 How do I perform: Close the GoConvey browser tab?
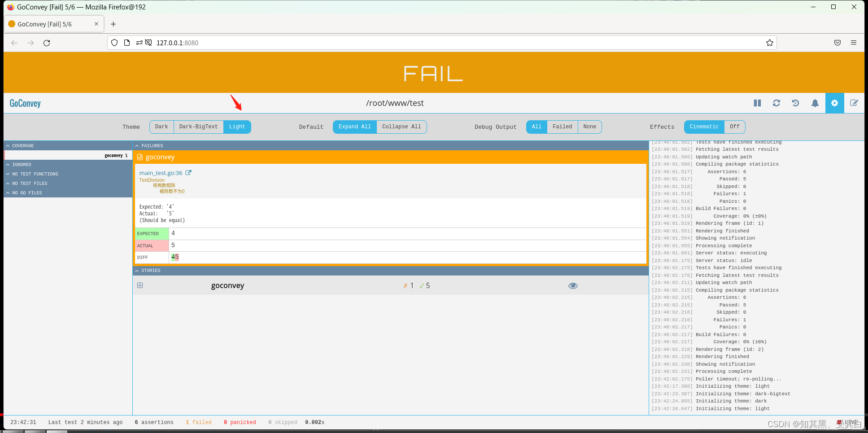96,24
